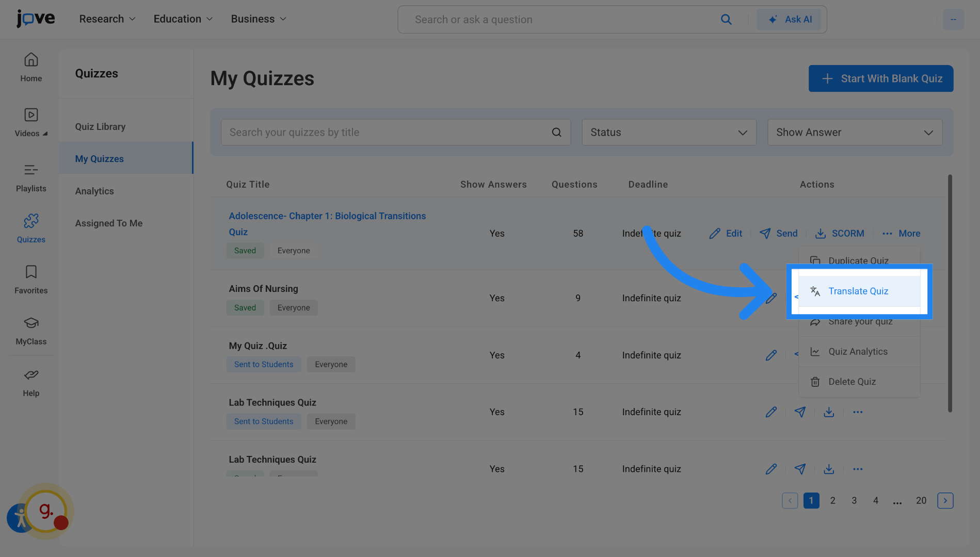Screen dimensions: 980x557
Task: Click the search magnifier in top bar
Action: (x=726, y=20)
